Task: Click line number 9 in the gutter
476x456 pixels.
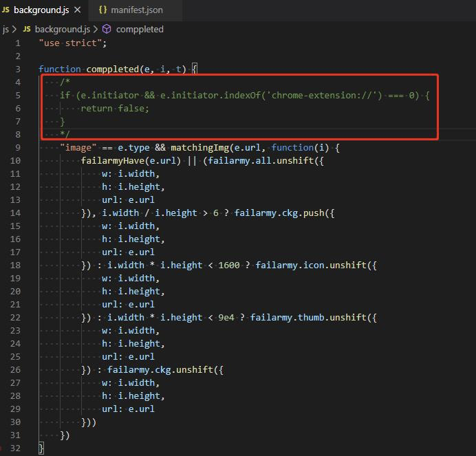Action: pos(18,148)
